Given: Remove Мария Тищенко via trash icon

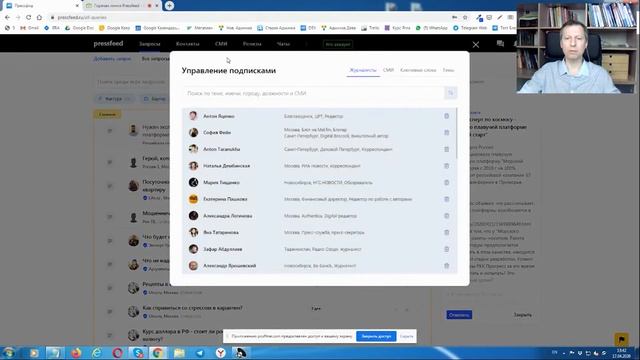Looking at the screenshot, I should pos(447,182).
